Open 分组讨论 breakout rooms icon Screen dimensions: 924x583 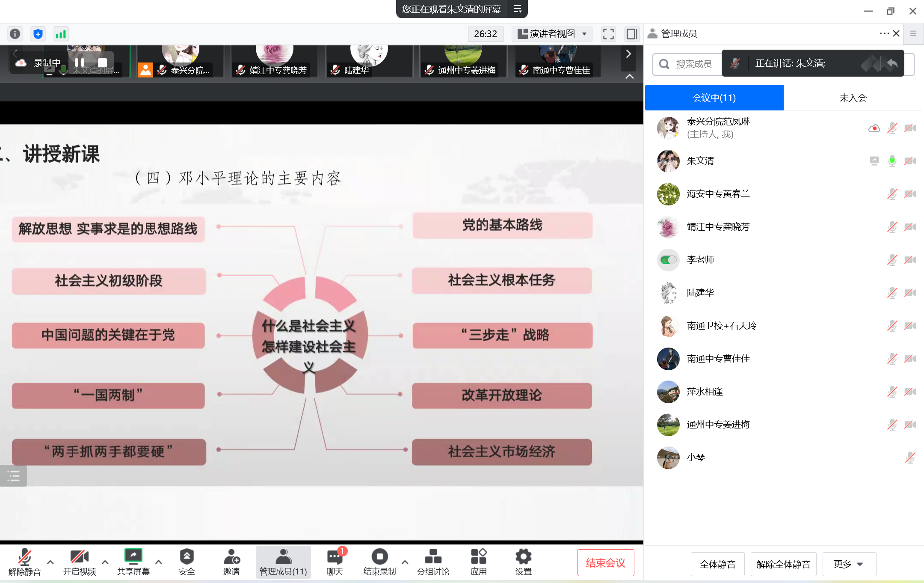433,557
